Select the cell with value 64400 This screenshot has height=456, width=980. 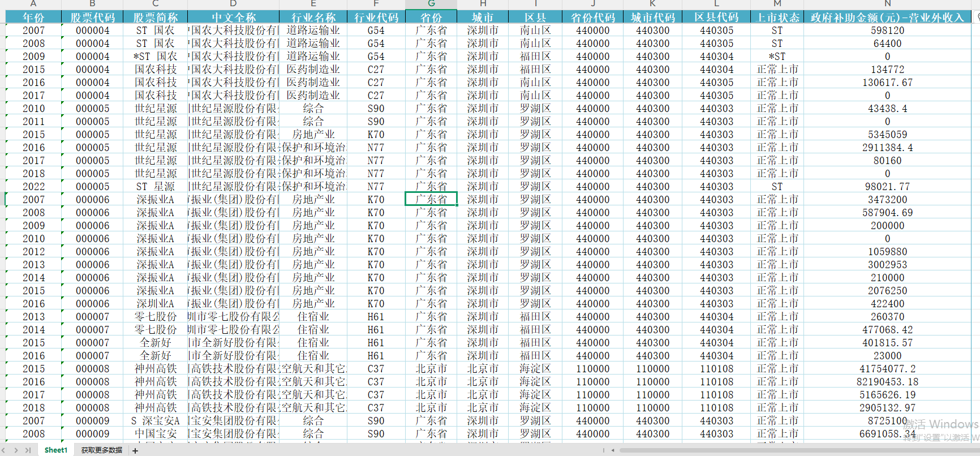click(x=887, y=44)
